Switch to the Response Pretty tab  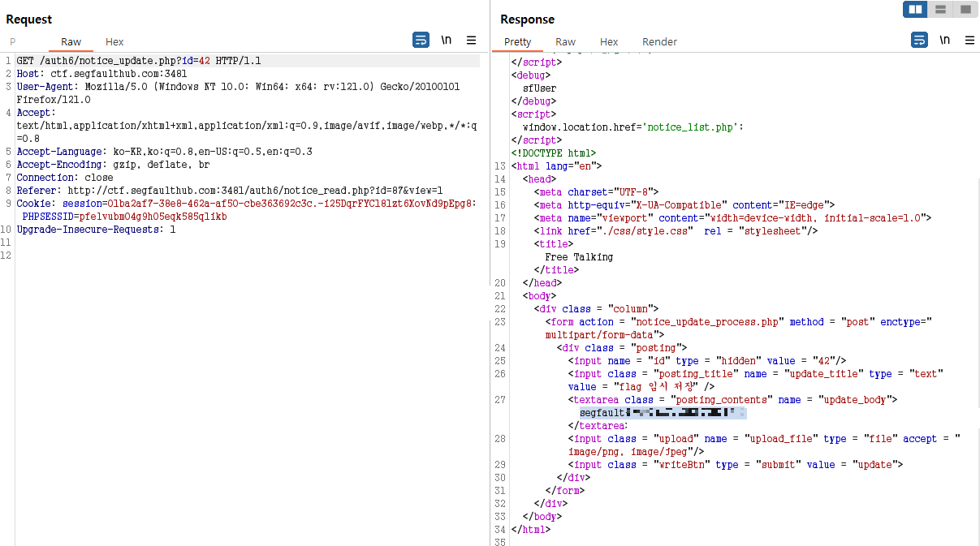517,42
